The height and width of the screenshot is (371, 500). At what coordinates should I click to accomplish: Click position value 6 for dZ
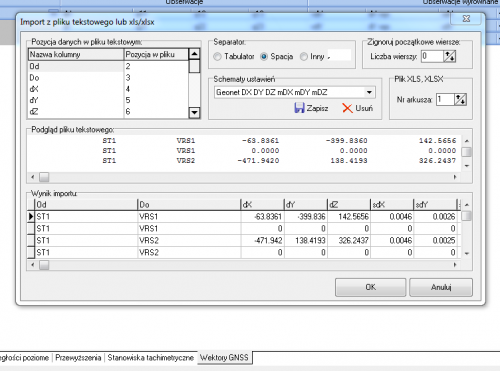[156, 112]
